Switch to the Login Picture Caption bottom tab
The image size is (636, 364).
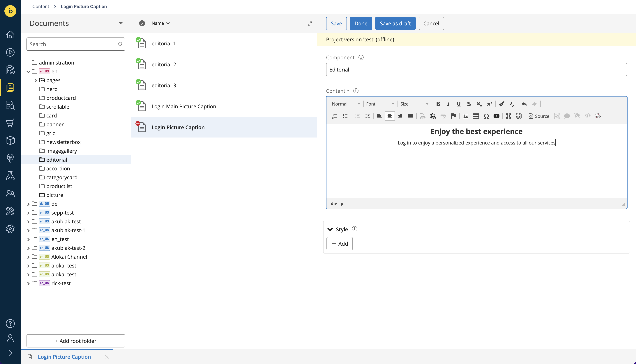click(x=64, y=357)
